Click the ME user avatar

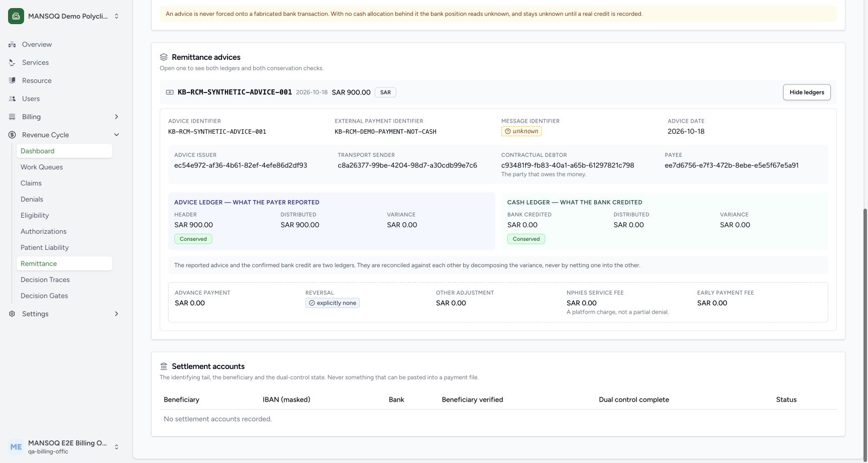click(16, 447)
